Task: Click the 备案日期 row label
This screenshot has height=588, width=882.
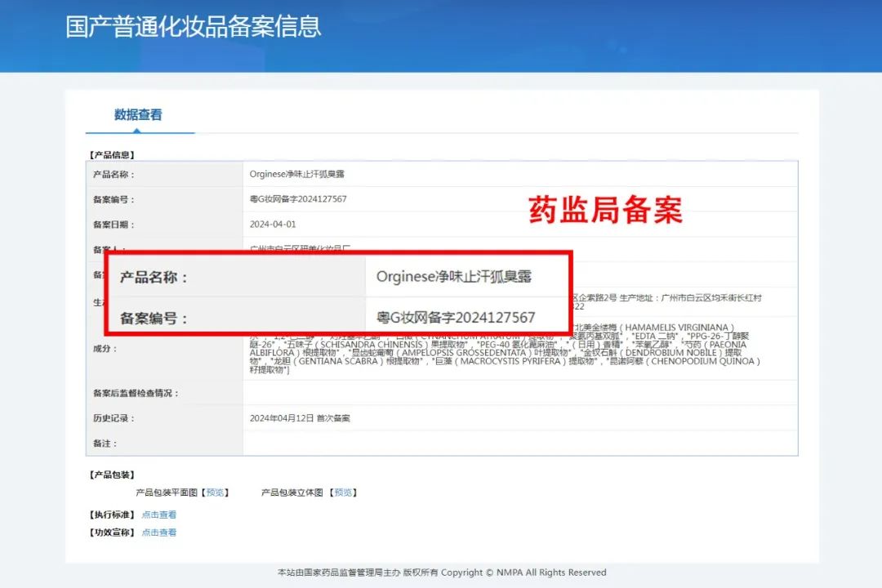Action: click(x=114, y=225)
